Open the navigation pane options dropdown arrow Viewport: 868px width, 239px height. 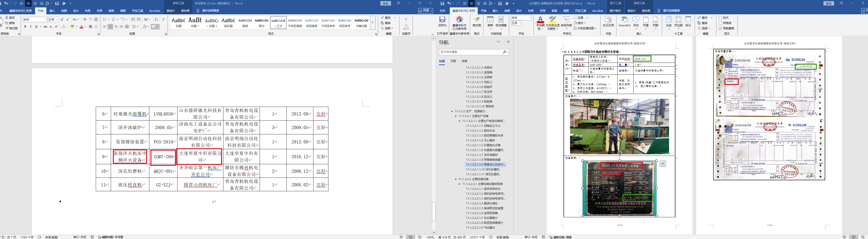point(499,42)
